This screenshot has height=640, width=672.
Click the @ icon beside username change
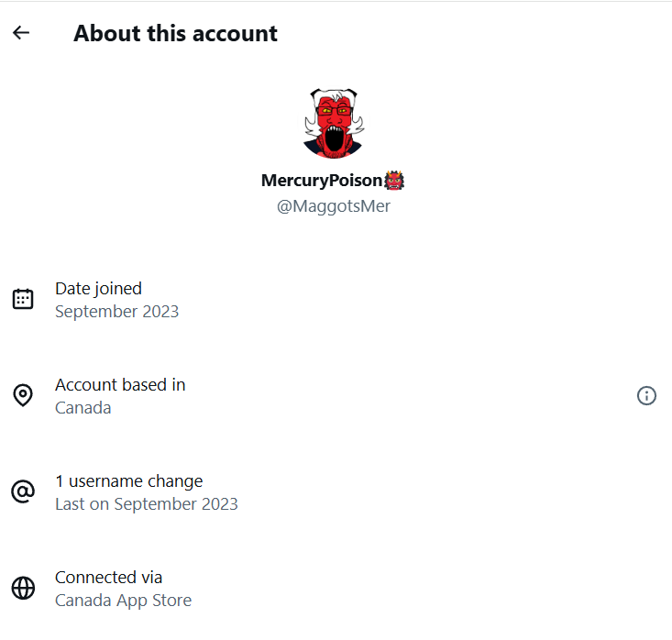coord(23,491)
